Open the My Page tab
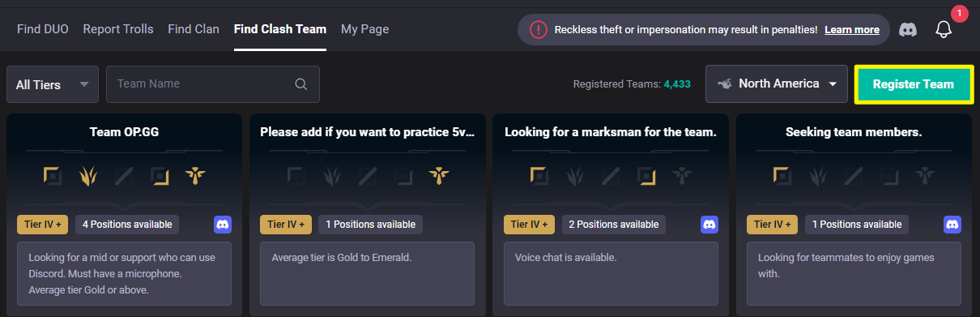Image resolution: width=980 pixels, height=317 pixels. pos(364,29)
